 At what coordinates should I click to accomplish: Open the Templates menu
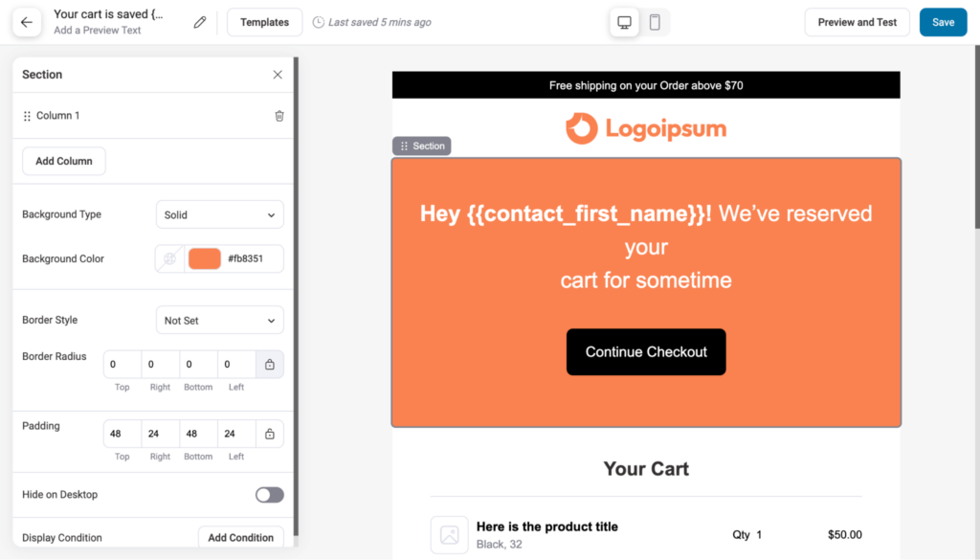[264, 21]
